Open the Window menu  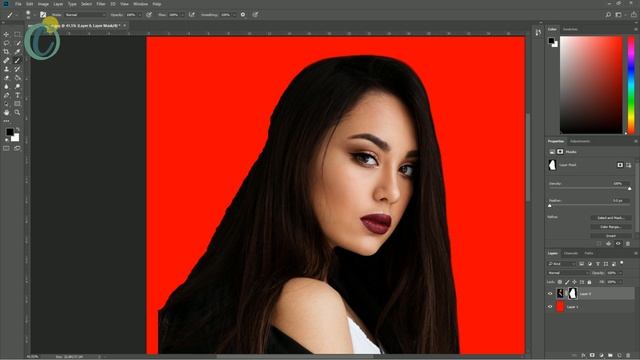click(141, 4)
